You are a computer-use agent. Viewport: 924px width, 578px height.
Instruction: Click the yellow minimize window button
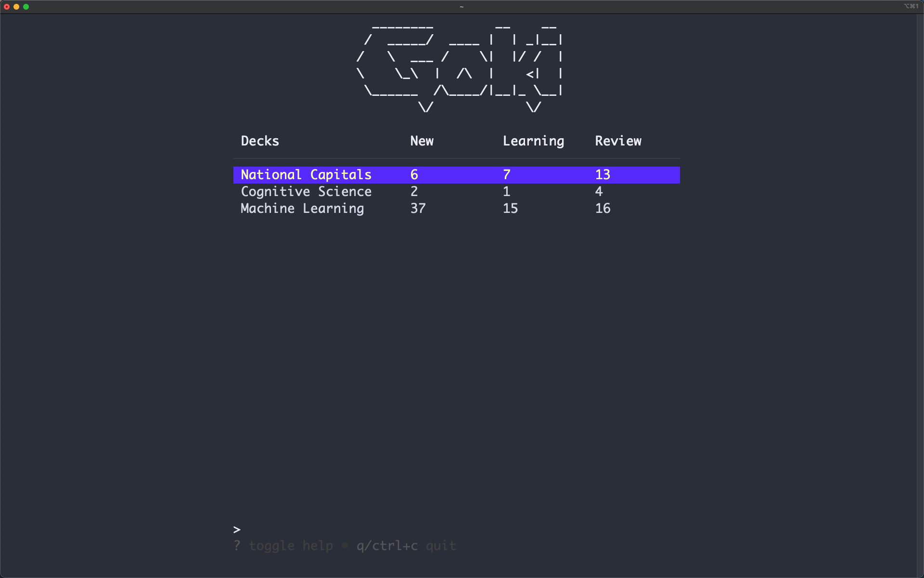click(16, 7)
